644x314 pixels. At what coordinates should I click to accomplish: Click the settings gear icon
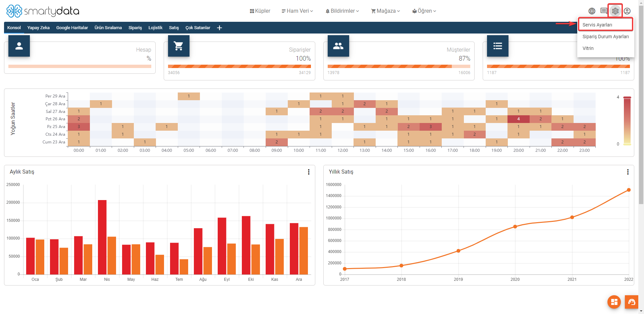(x=615, y=11)
